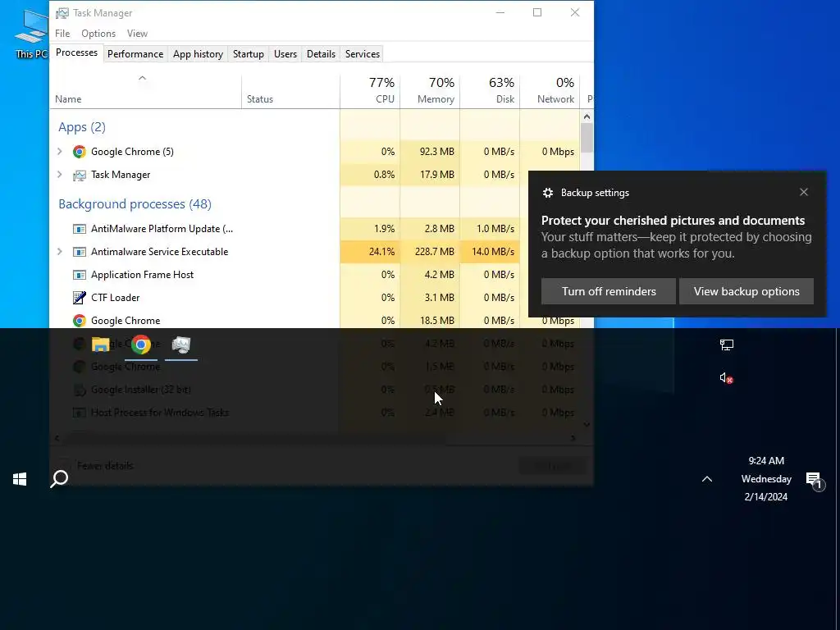Click the Task Manager process row icon
Image resolution: width=840 pixels, height=630 pixels.
pyautogui.click(x=80, y=175)
